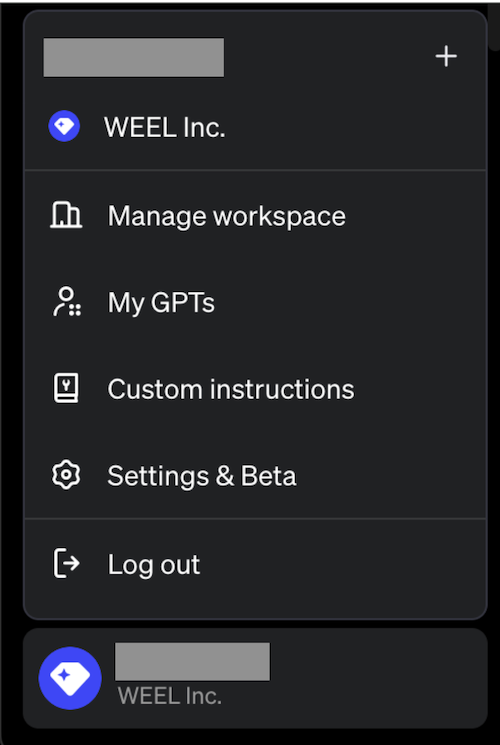
Task: Open Manage workspace from the menu
Action: point(255,216)
